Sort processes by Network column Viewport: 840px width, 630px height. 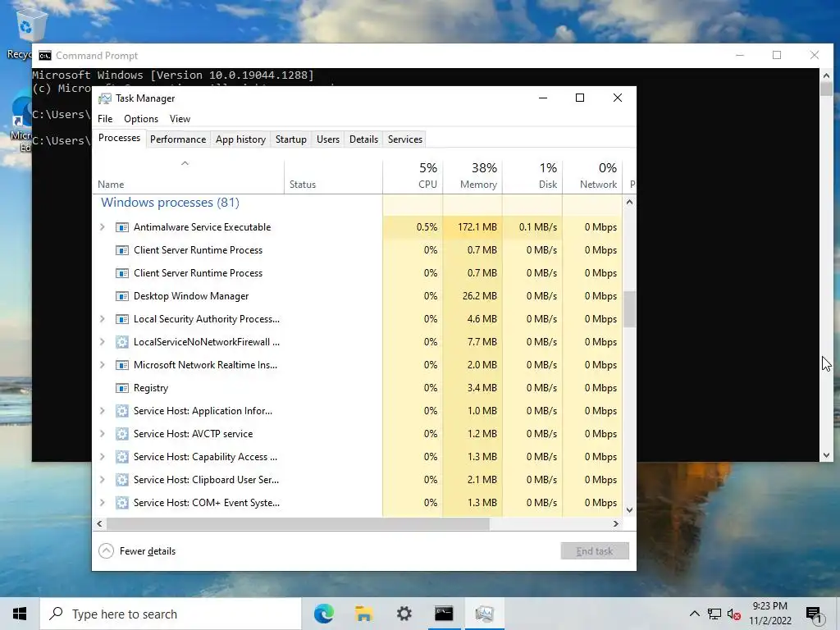pos(592,176)
